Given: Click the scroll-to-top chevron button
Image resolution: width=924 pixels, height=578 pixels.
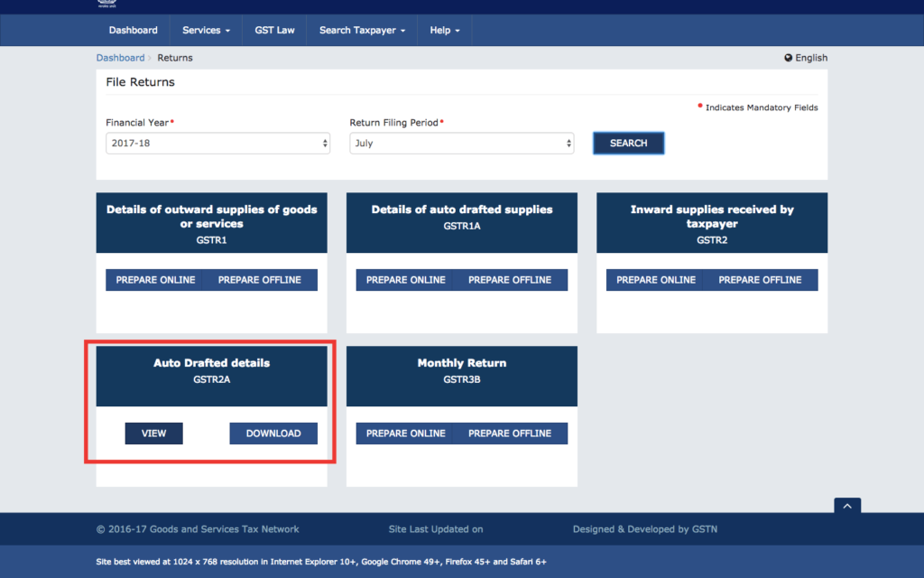Looking at the screenshot, I should [x=846, y=506].
